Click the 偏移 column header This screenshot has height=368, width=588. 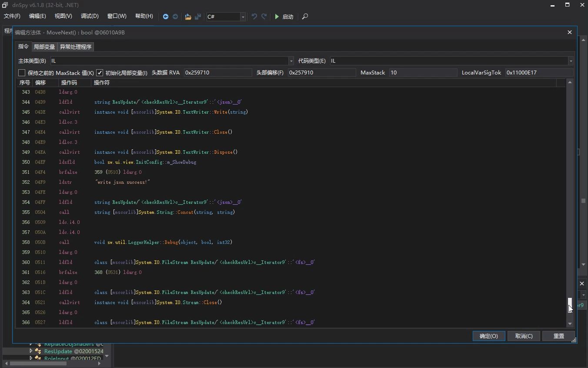[45, 82]
